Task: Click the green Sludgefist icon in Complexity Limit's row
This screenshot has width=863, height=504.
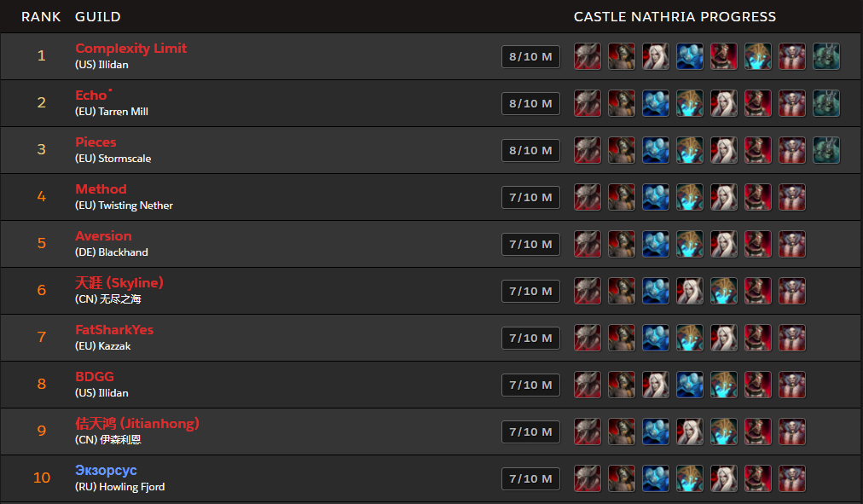Action: pos(826,56)
